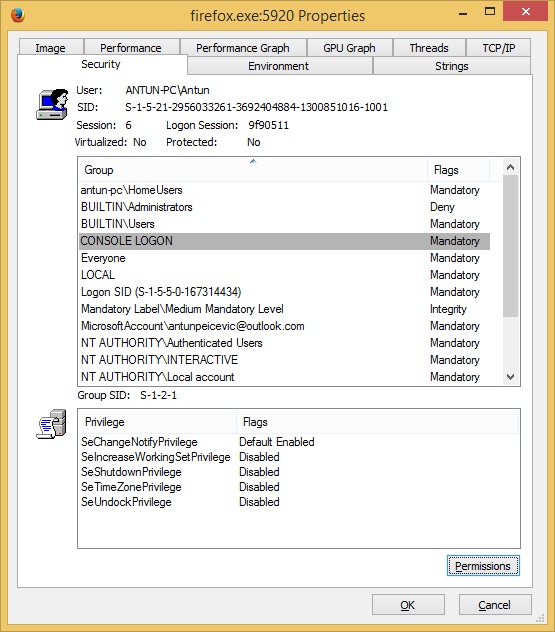Image resolution: width=555 pixels, height=632 pixels.
Task: Click the scroll up arrow in group list
Action: [510, 167]
